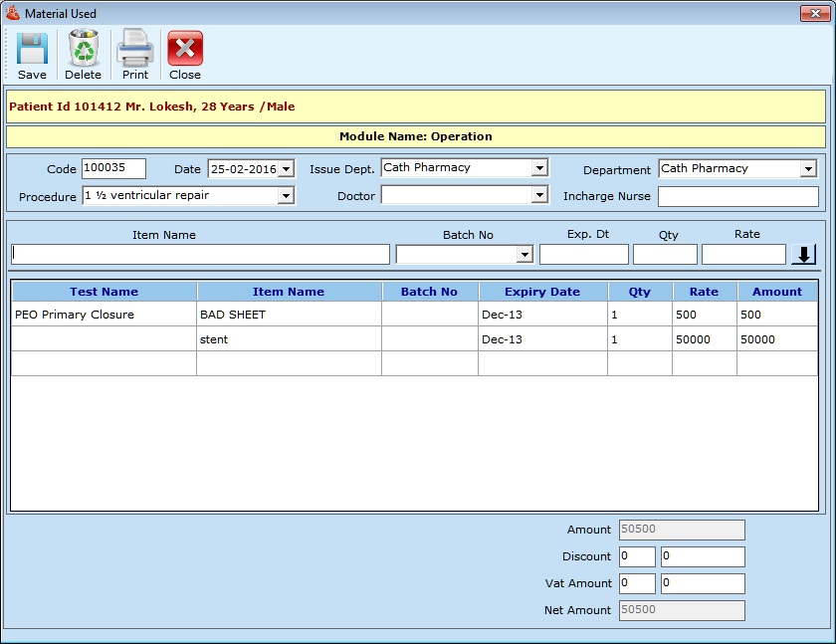The height and width of the screenshot is (644, 836).
Task: Expand the Issue Dept. dropdown
Action: (x=539, y=168)
